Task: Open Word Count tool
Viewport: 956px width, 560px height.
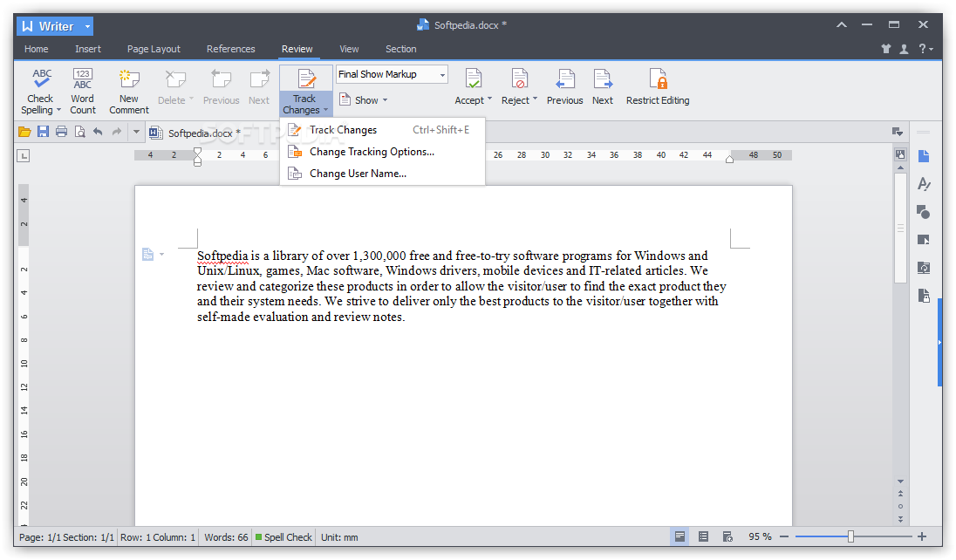Action: tap(82, 91)
